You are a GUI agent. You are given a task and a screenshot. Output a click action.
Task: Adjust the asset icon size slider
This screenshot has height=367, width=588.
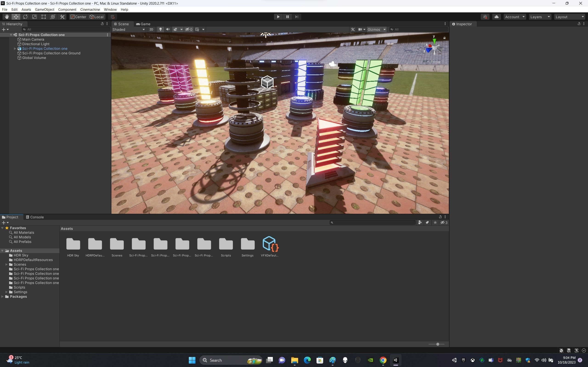coord(438,344)
